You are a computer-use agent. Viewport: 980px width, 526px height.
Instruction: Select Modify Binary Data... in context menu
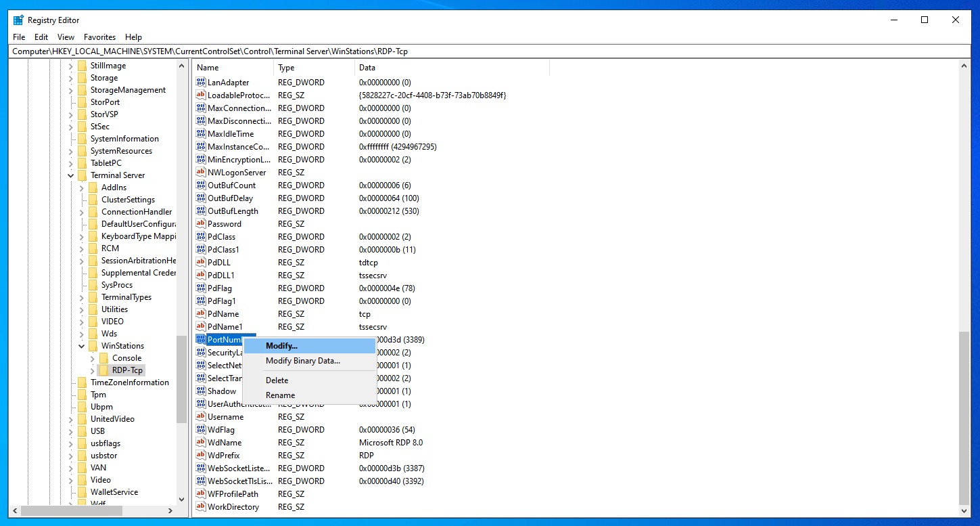[302, 361]
